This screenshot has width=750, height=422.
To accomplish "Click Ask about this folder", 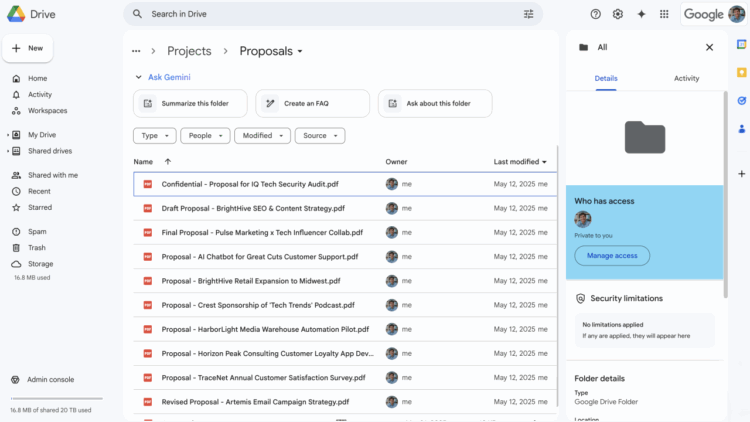I will (435, 103).
